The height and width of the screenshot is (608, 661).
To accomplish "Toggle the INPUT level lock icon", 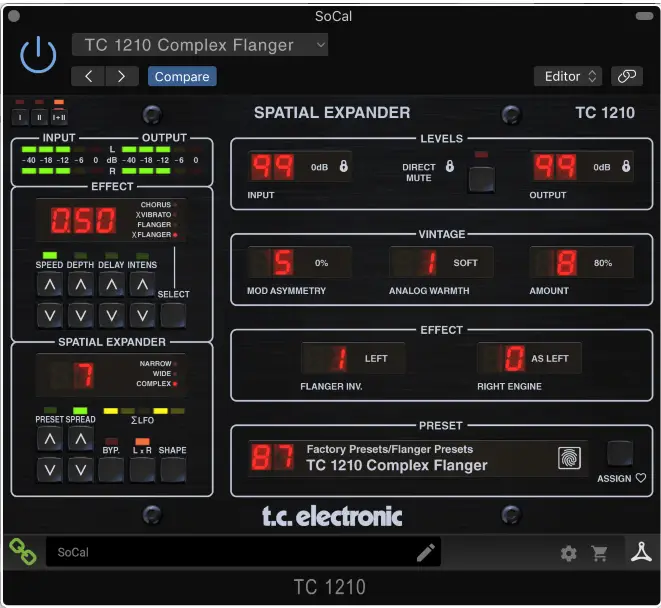I will (x=344, y=166).
